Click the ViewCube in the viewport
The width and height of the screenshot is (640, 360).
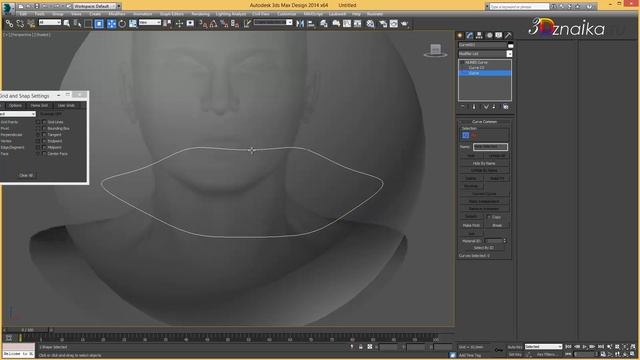pyautogui.click(x=435, y=50)
